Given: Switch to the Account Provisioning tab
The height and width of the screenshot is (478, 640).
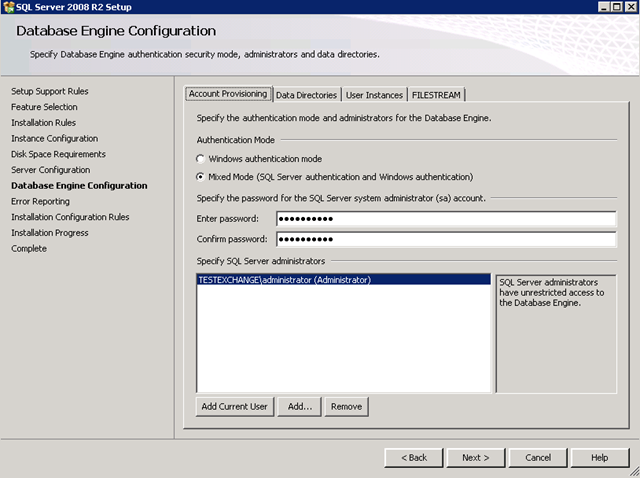Looking at the screenshot, I should tap(228, 94).
